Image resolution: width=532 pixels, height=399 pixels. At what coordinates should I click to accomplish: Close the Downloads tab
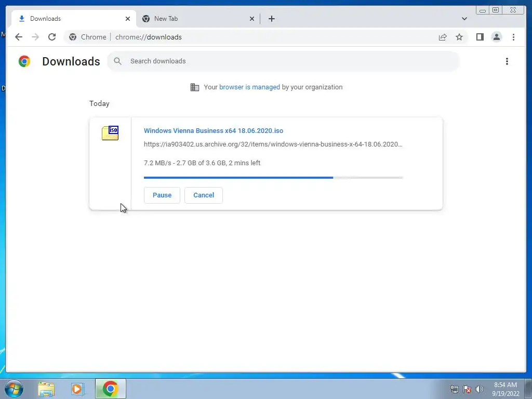(128, 19)
